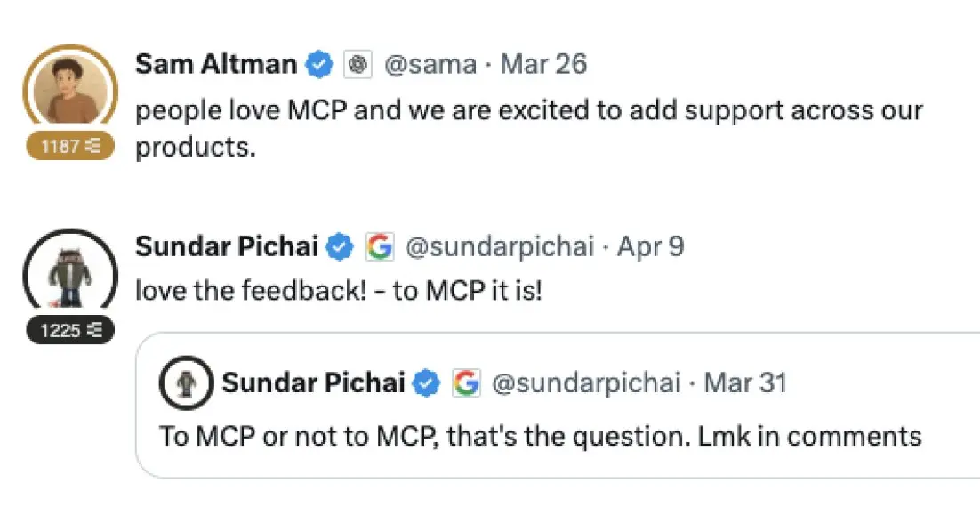Click the 1225 badge under Sundar Pichai's avatar
Viewport: 980px width, 507px height.
tap(70, 331)
